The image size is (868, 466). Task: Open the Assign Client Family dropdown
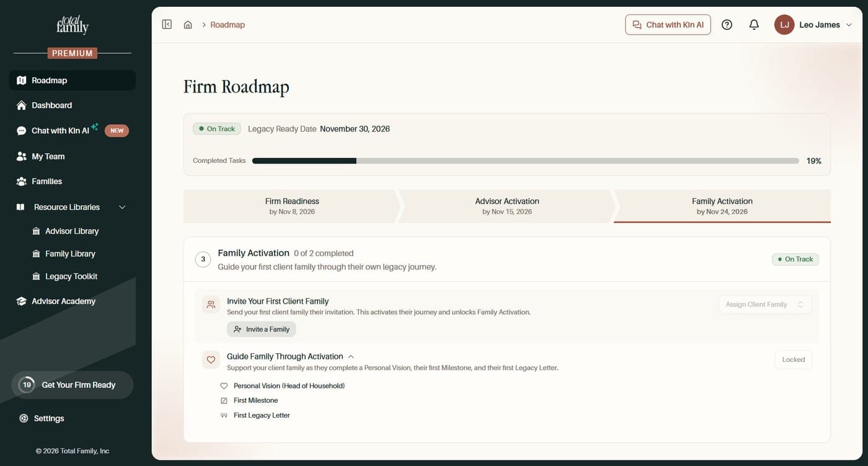coord(765,304)
